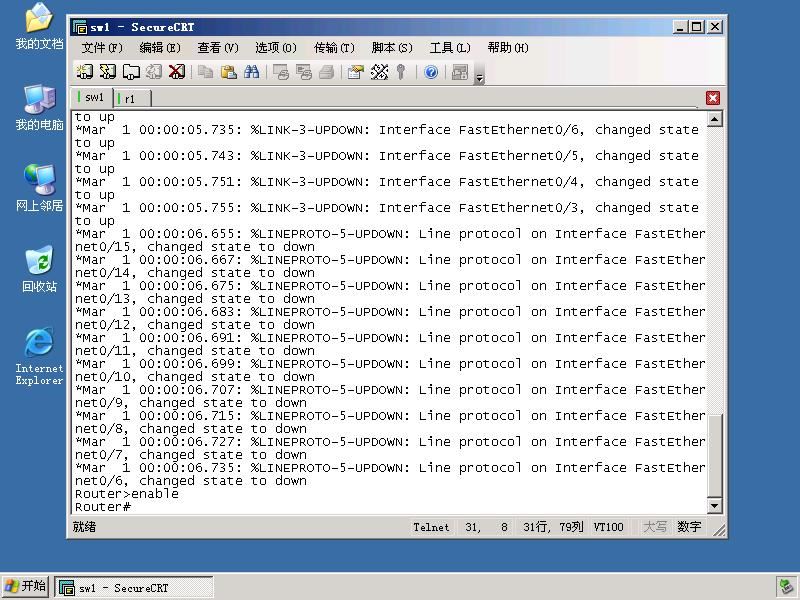Image resolution: width=800 pixels, height=600 pixels.
Task: Click the system tray icon
Action: pyautogui.click(x=786, y=587)
